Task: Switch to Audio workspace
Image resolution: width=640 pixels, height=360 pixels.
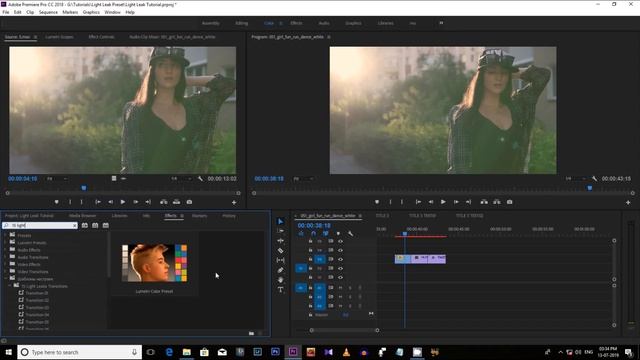Action: click(324, 23)
